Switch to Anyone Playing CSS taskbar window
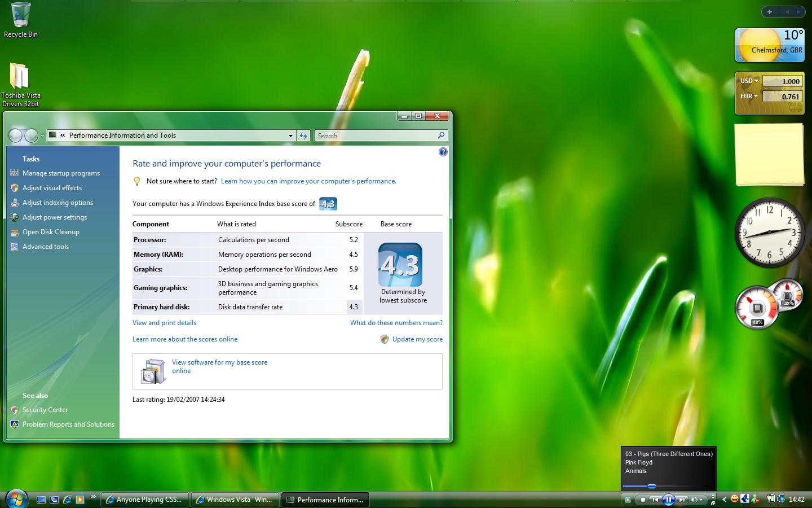 click(144, 500)
